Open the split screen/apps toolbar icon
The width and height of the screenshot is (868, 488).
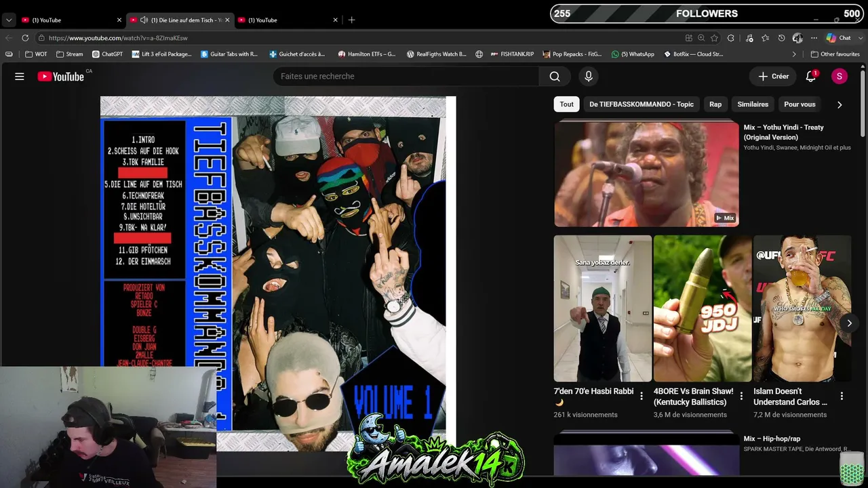click(x=689, y=38)
